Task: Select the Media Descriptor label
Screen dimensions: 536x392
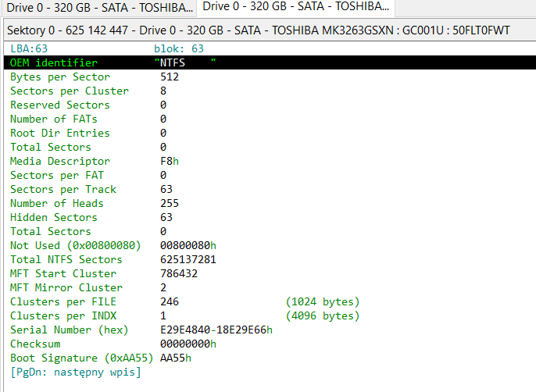Action: (60, 161)
